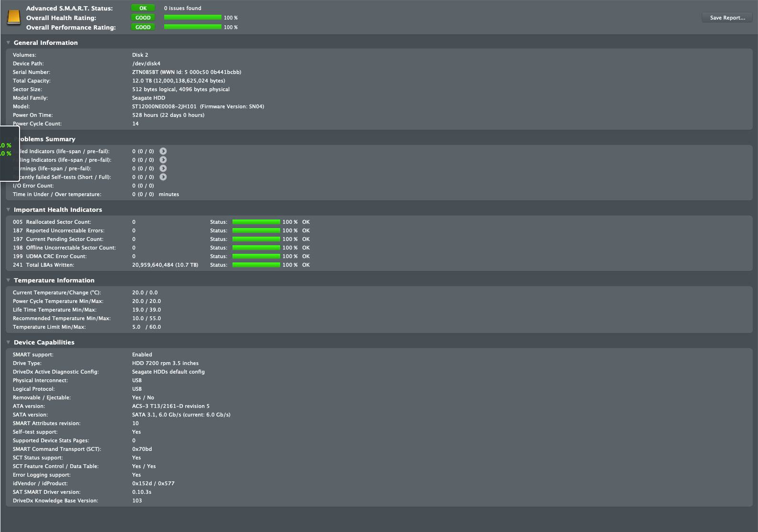The width and height of the screenshot is (758, 532).
Task: Click the GOOD Overall Health Rating badge
Action: coord(143,18)
